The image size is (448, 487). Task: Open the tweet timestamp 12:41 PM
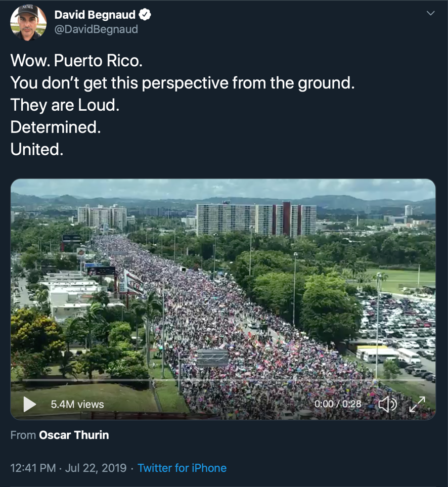tap(33, 468)
